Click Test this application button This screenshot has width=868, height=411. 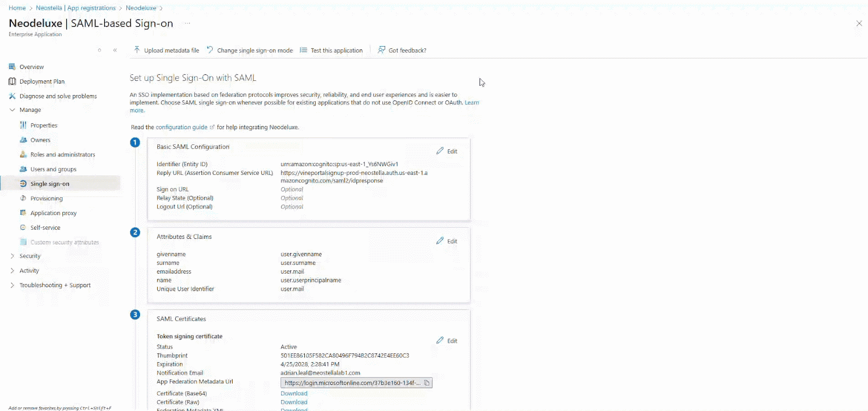(x=331, y=50)
